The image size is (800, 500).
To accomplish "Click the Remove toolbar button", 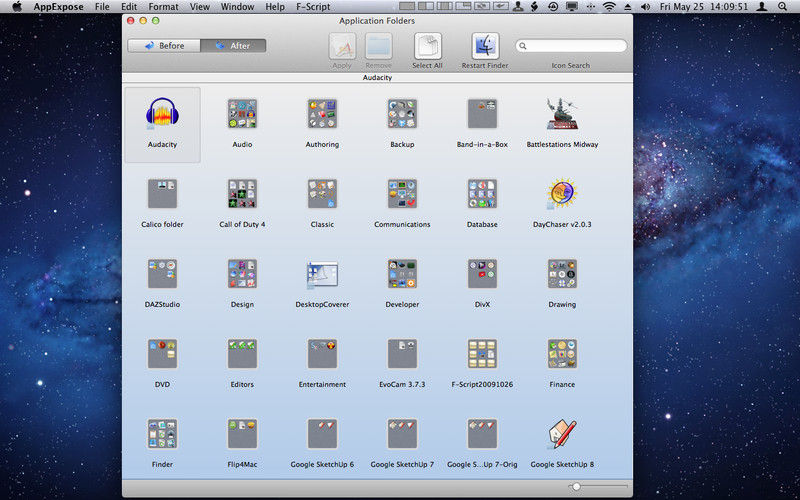I will coord(379,51).
